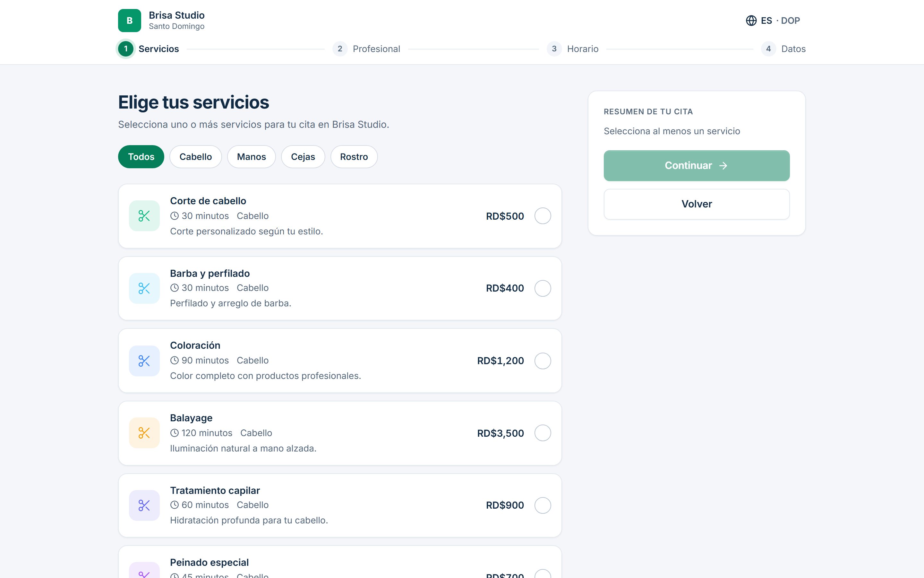Click the scissors icon for Tratamiento capilar
Viewport: 924px width, 578px height.
click(x=144, y=505)
